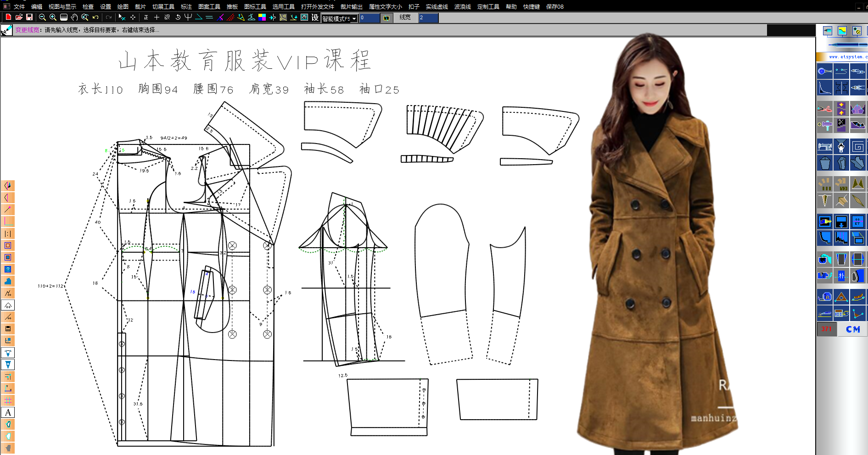Click the red New File icon
868x455 pixels.
point(8,17)
